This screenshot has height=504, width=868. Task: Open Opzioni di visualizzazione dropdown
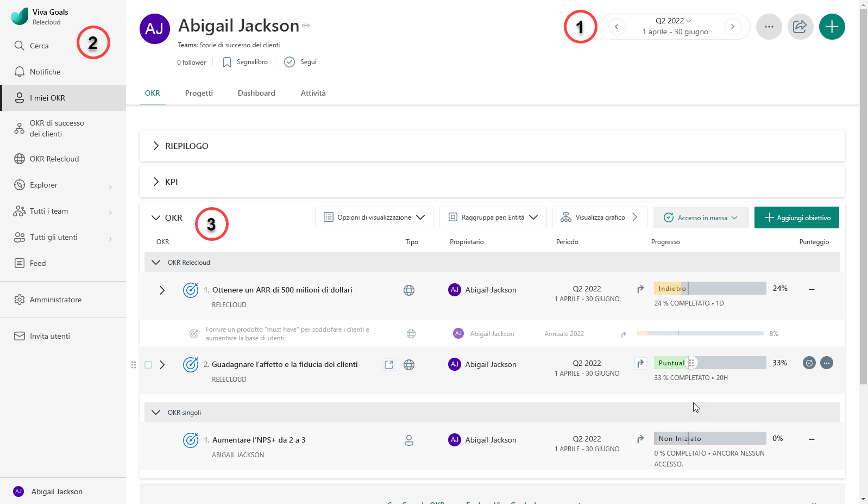pos(374,217)
